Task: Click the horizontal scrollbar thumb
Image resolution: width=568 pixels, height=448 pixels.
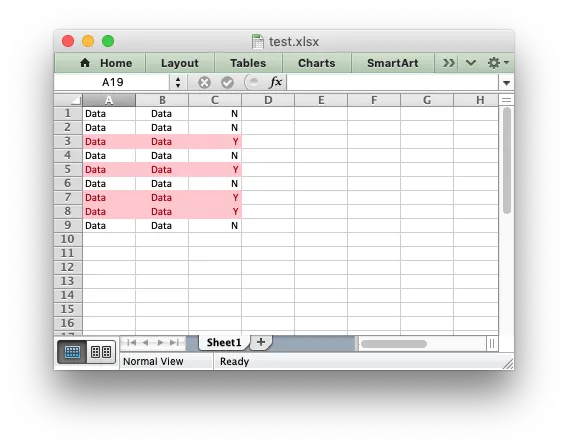Action: (394, 344)
